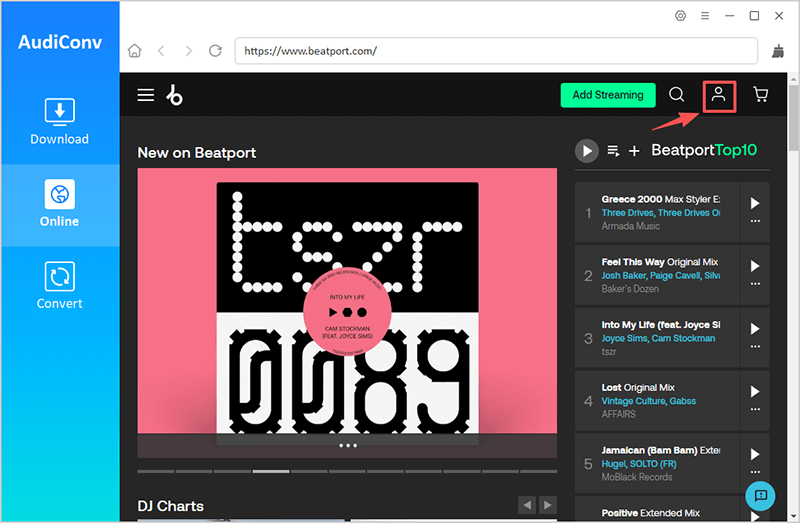The height and width of the screenshot is (523, 800).
Task: Open the Beatport Top10 heading link
Action: pos(704,150)
